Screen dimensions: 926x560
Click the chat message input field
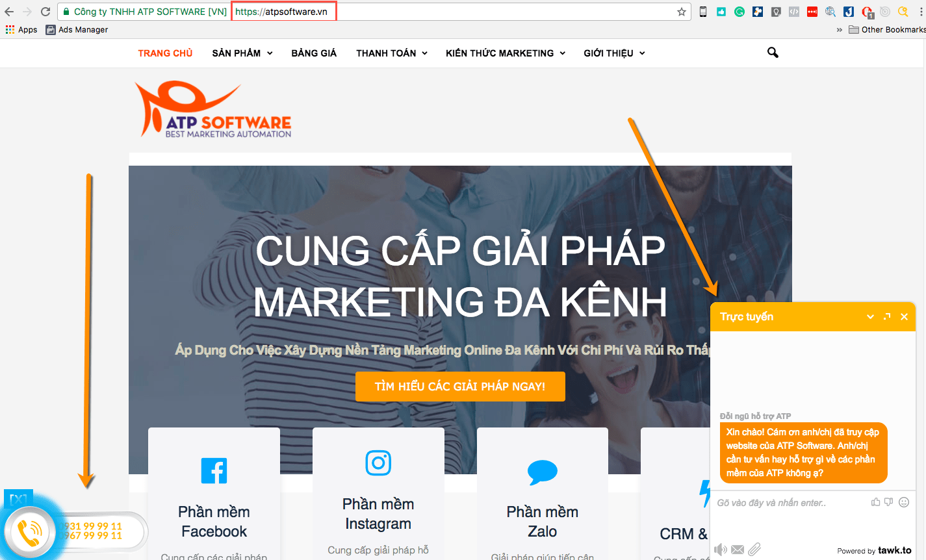790,503
